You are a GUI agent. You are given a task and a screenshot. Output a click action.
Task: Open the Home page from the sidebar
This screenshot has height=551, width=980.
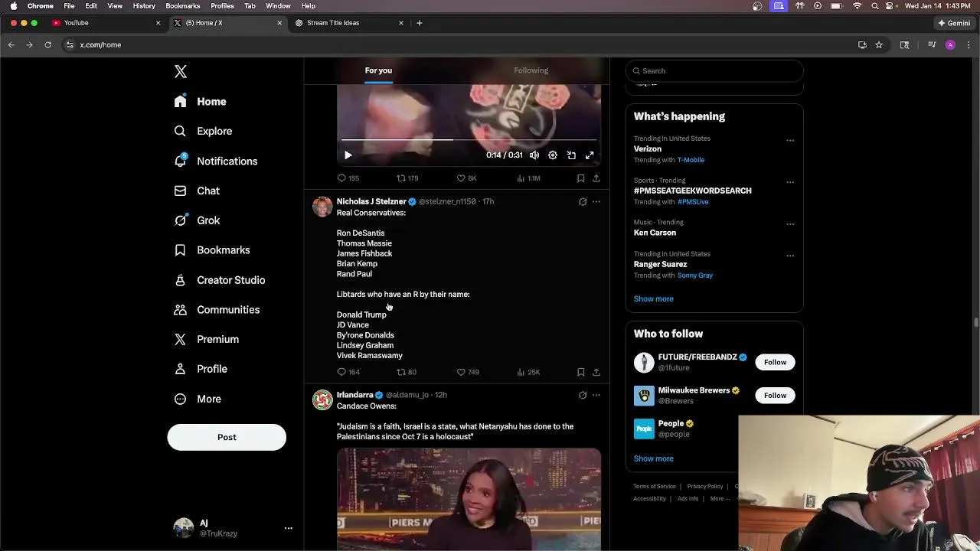click(x=200, y=101)
